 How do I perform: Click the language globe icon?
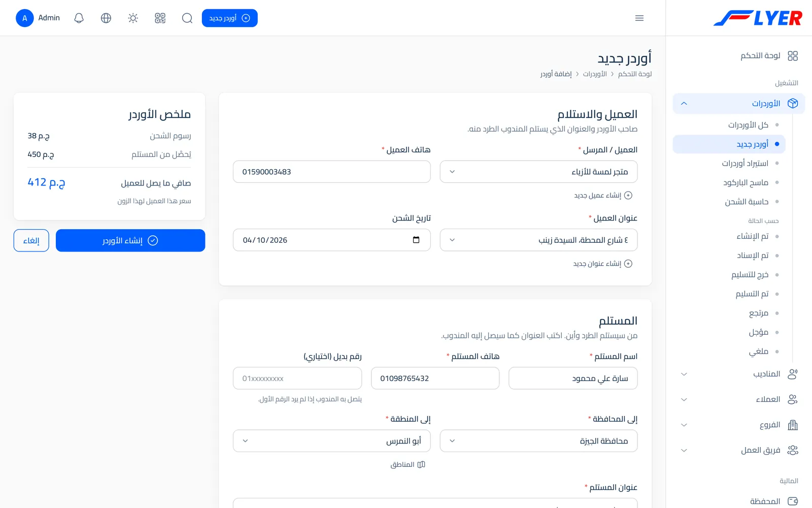106,18
